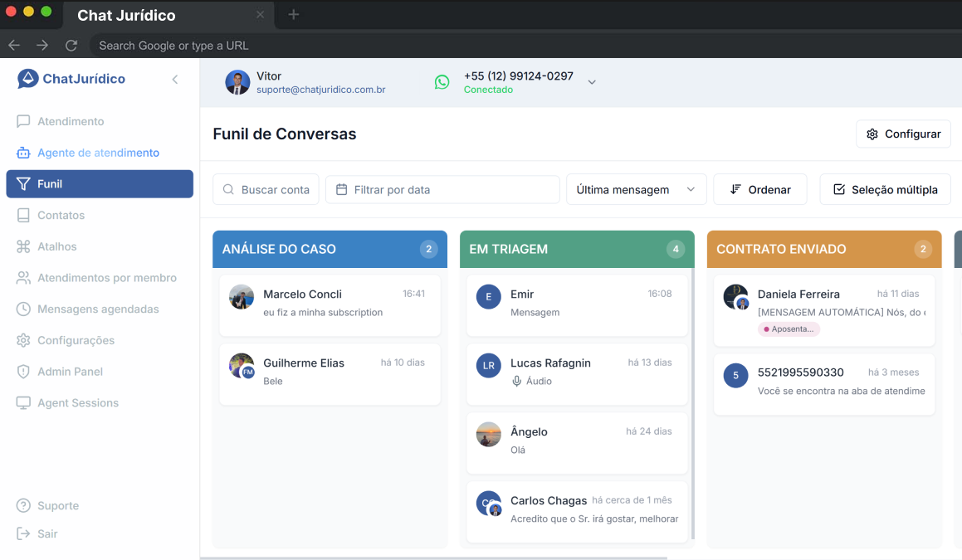Viewport: 962px width, 560px height.
Task: Open the Última mensagem dropdown
Action: [636, 189]
